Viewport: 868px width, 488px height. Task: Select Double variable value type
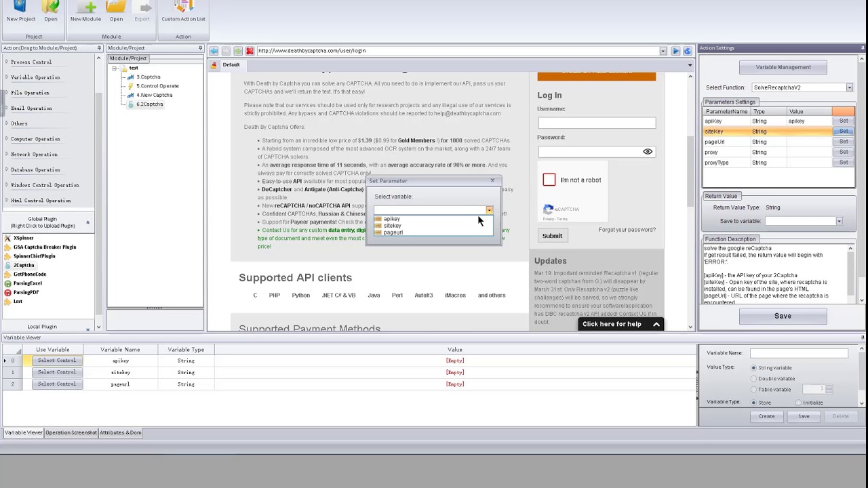(x=753, y=379)
